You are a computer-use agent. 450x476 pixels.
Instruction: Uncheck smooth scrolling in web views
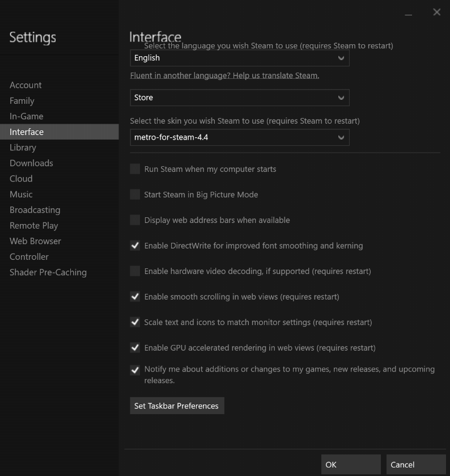coord(135,297)
